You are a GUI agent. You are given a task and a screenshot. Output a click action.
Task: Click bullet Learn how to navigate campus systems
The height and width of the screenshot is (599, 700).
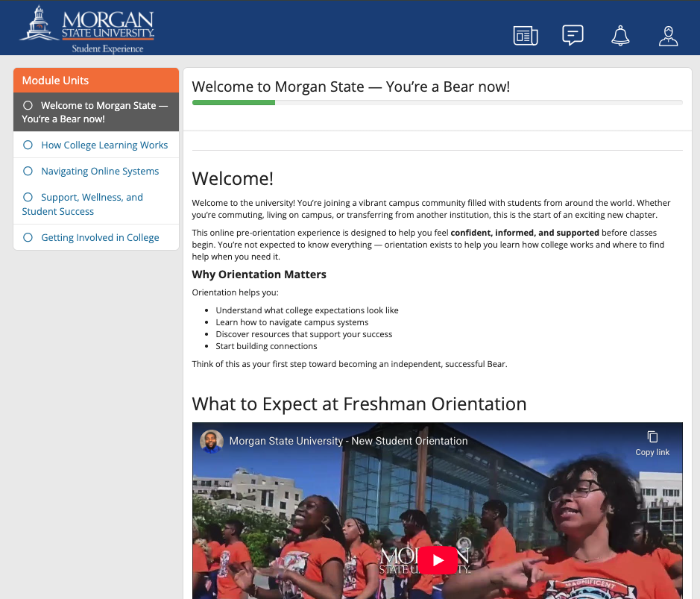click(x=292, y=322)
